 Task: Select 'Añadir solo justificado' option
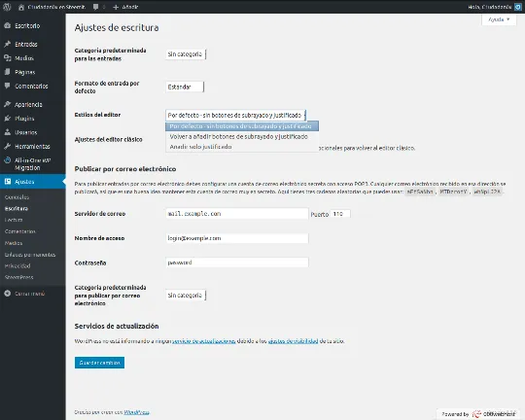[242, 147]
